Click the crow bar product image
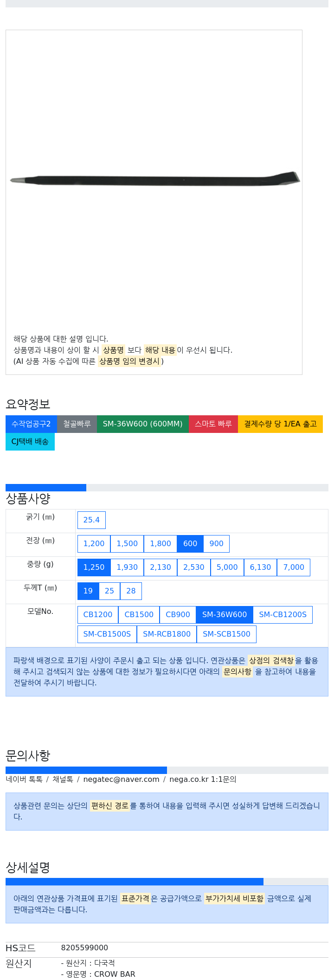The width and height of the screenshot is (334, 980). pos(155,179)
